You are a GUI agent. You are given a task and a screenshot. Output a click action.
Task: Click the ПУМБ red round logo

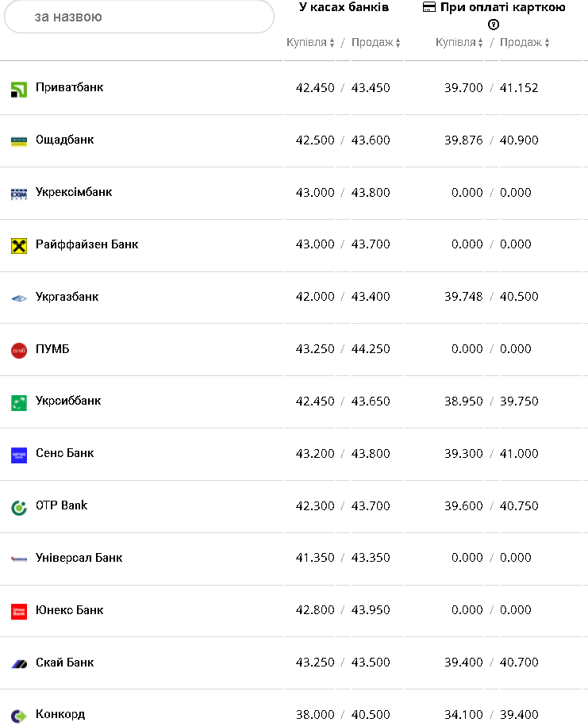(19, 350)
